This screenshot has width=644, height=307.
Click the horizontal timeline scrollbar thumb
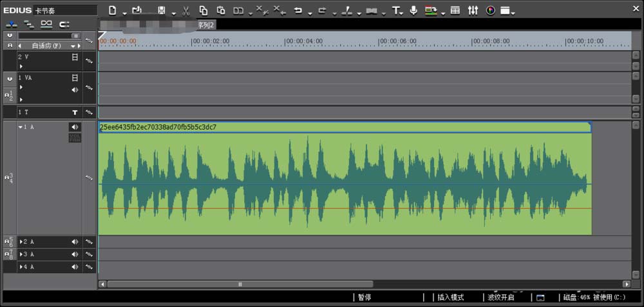240,284
